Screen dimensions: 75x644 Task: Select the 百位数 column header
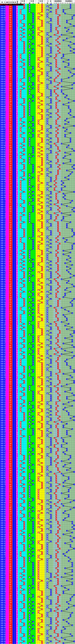pyautogui.click(x=22, y=1)
